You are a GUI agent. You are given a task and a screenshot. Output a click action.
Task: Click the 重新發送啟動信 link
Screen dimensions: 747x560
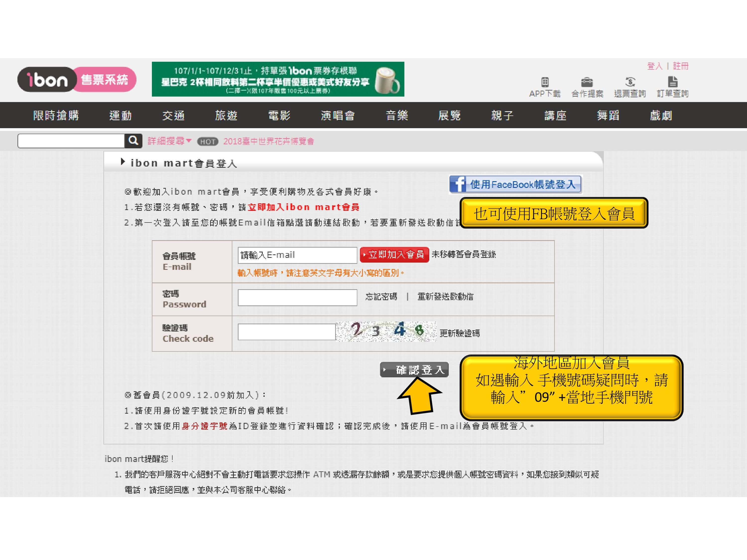pos(445,297)
